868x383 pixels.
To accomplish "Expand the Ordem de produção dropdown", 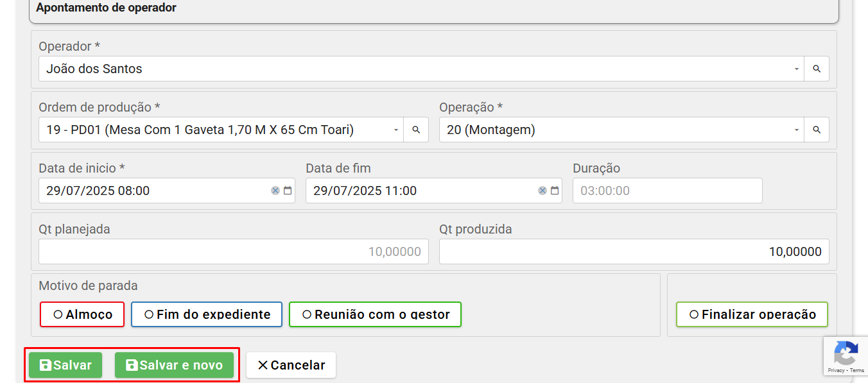I will click(x=395, y=130).
